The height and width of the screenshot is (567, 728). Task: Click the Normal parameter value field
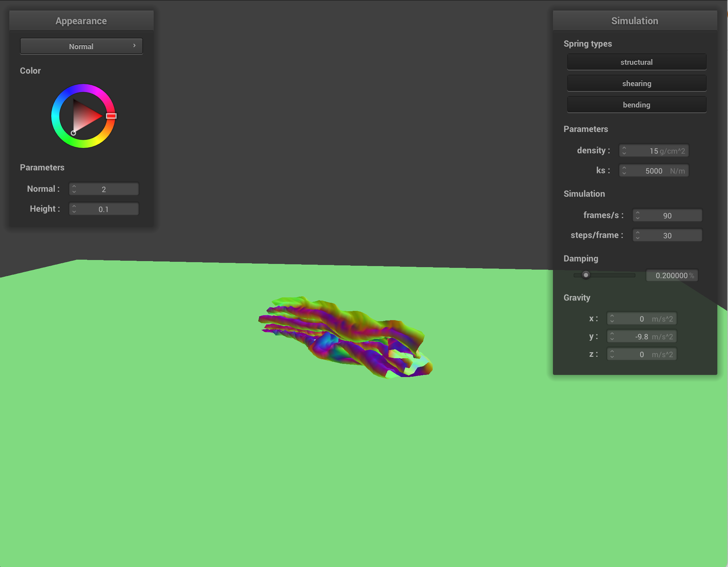pyautogui.click(x=104, y=189)
